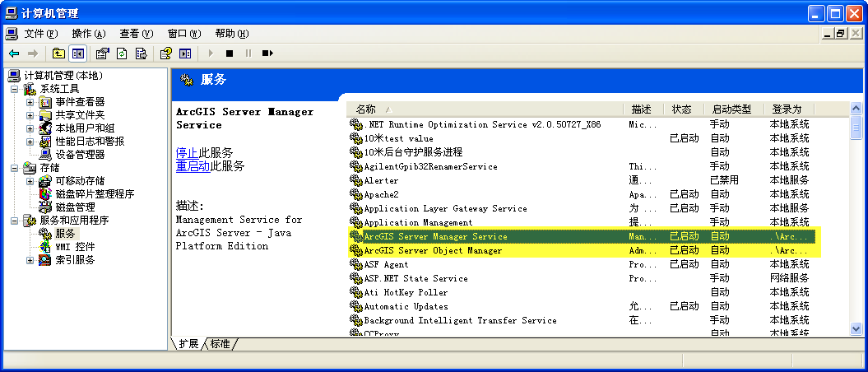Select 设备管理器 in the tree
Screen dimensions: 868x372
80,155
